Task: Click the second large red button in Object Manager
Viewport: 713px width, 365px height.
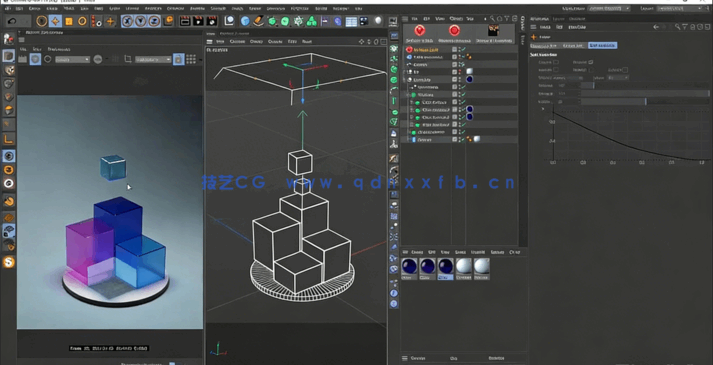Action: coord(454,31)
